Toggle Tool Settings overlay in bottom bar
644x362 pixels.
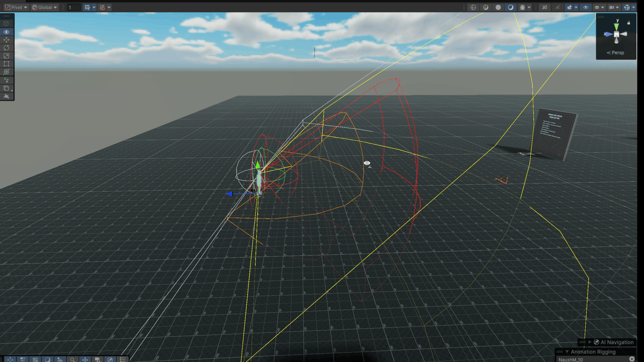point(22,359)
